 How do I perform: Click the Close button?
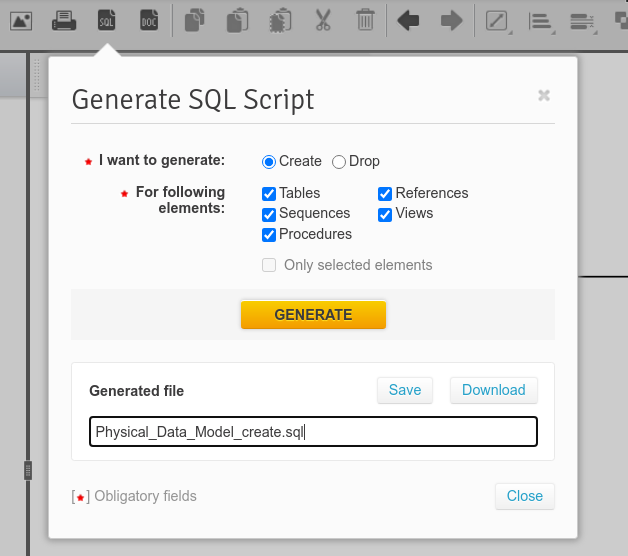pos(525,496)
